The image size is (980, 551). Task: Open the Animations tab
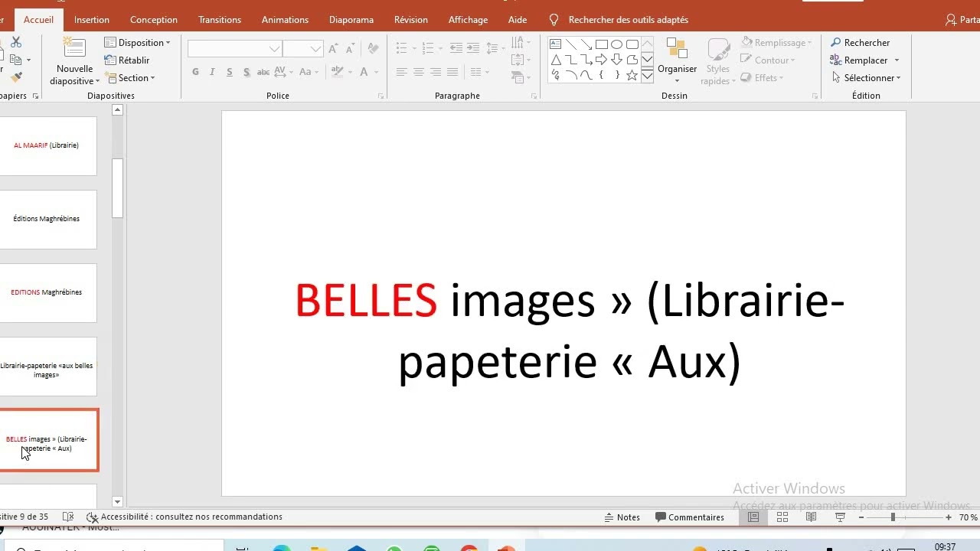point(285,20)
